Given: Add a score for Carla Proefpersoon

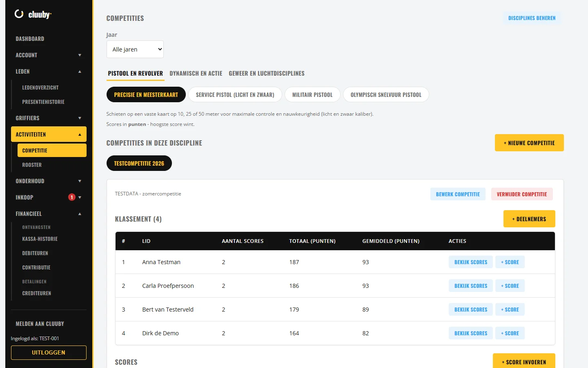Looking at the screenshot, I should [x=510, y=286].
